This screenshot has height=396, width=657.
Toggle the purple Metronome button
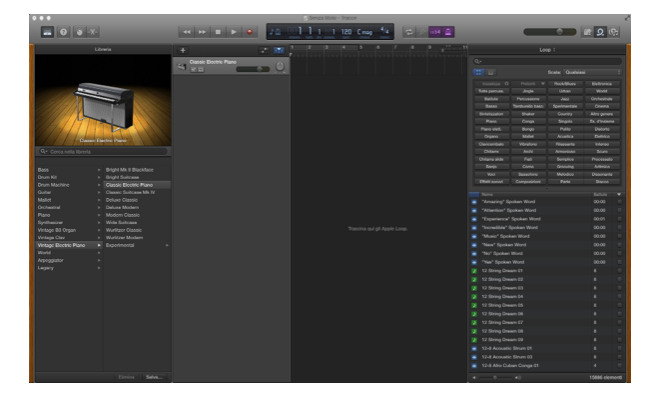click(x=448, y=32)
